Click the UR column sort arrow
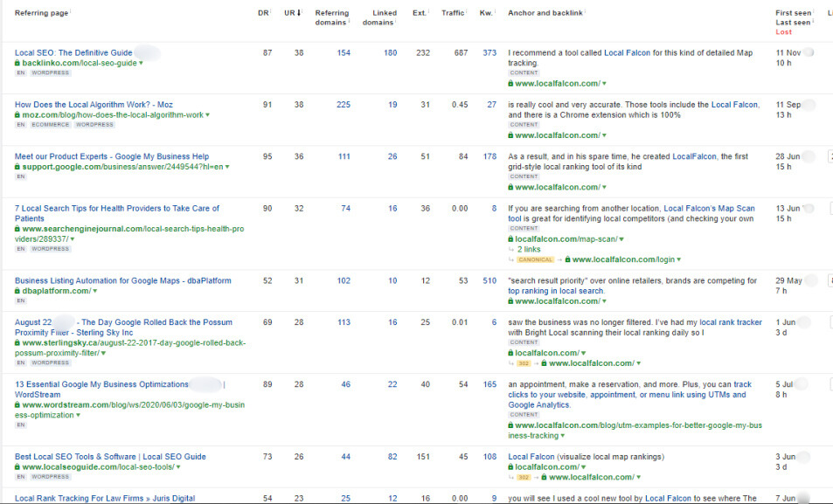The width and height of the screenshot is (833, 504). 301,13
